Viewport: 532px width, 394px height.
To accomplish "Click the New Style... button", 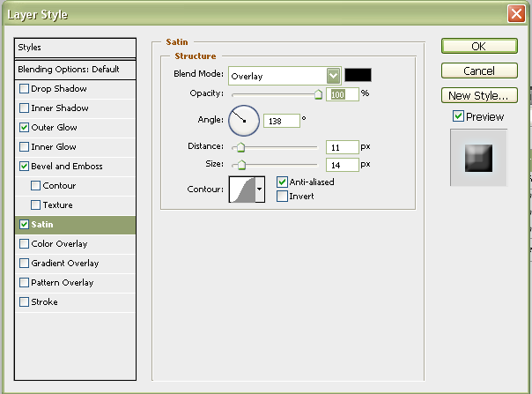I will 479,95.
